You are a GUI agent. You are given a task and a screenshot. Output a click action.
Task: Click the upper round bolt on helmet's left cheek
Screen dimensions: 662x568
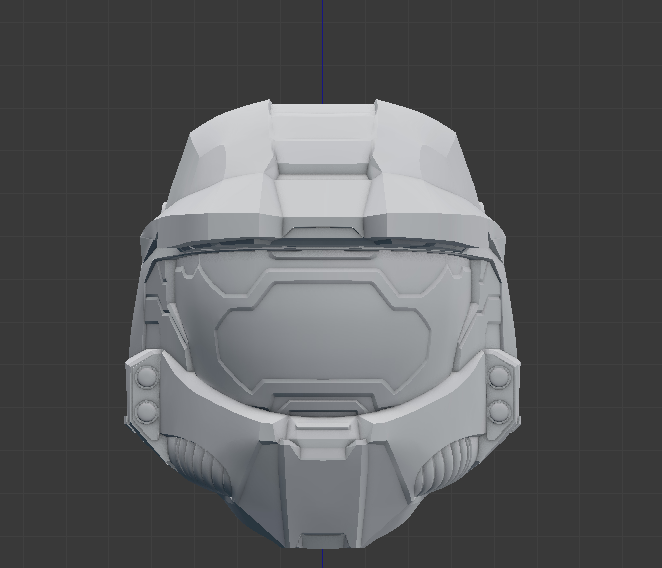[147, 376]
